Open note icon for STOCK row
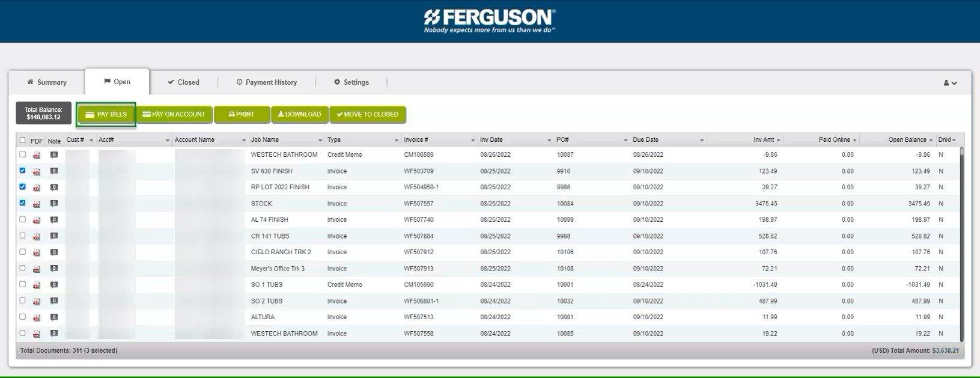The width and height of the screenshot is (980, 378). coord(54,204)
